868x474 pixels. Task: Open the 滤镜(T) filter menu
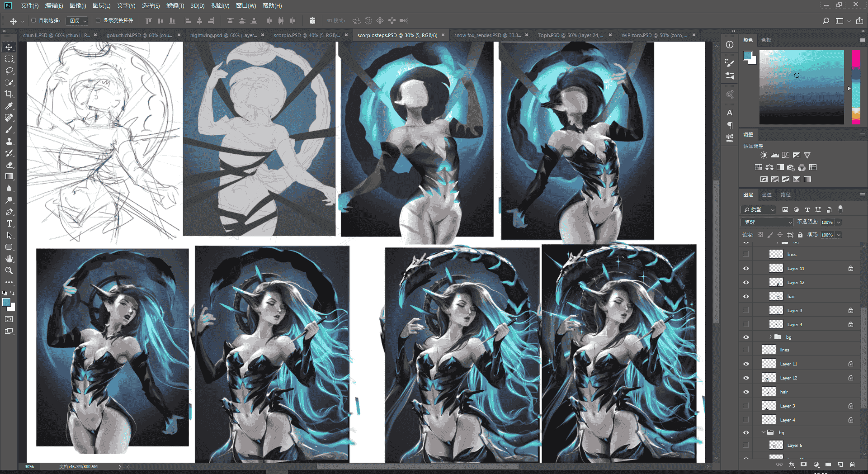click(175, 5)
